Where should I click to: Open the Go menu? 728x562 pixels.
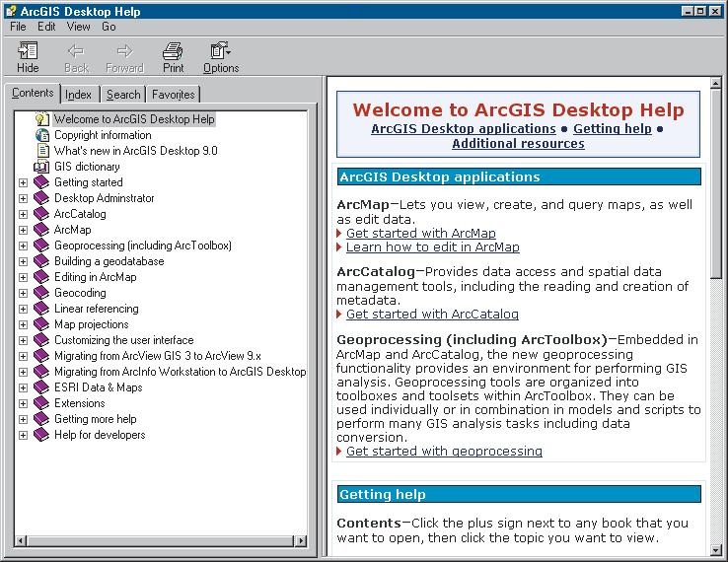click(x=109, y=27)
